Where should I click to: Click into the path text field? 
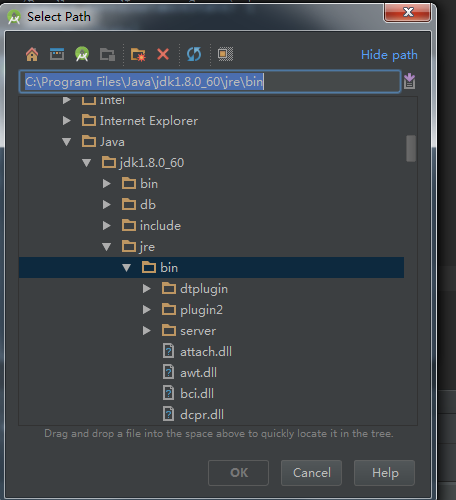[x=210, y=82]
